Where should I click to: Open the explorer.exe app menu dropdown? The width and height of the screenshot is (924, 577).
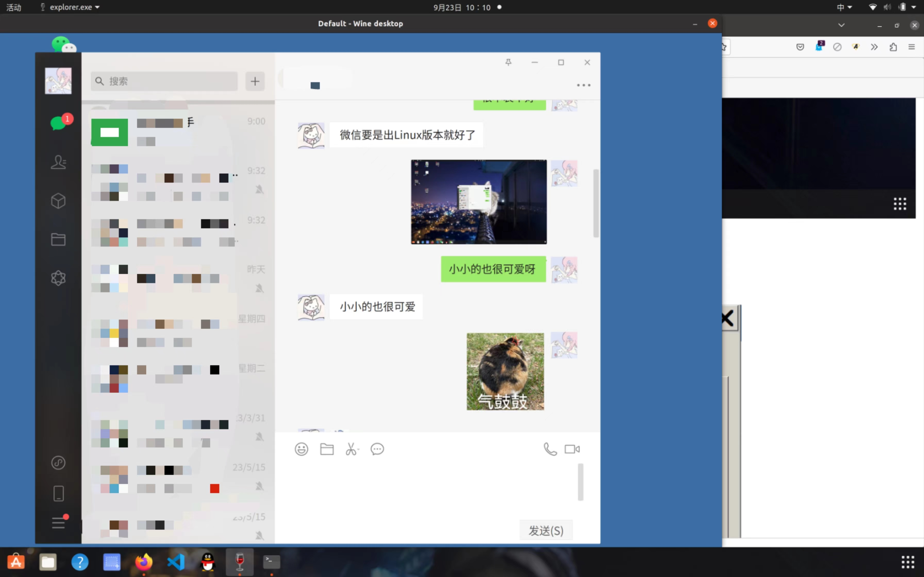[71, 7]
